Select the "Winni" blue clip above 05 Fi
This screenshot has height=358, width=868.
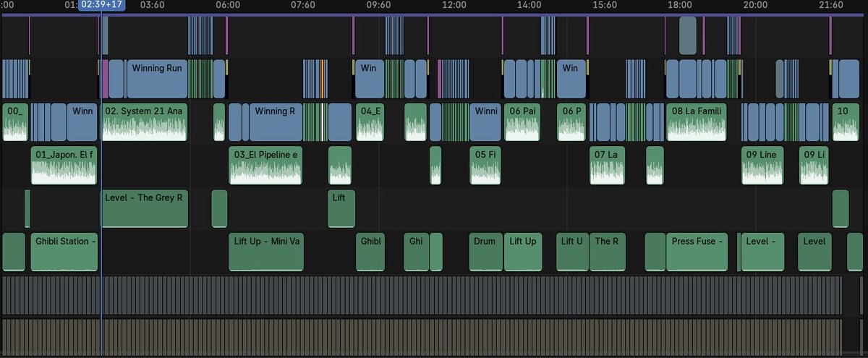[x=485, y=122]
